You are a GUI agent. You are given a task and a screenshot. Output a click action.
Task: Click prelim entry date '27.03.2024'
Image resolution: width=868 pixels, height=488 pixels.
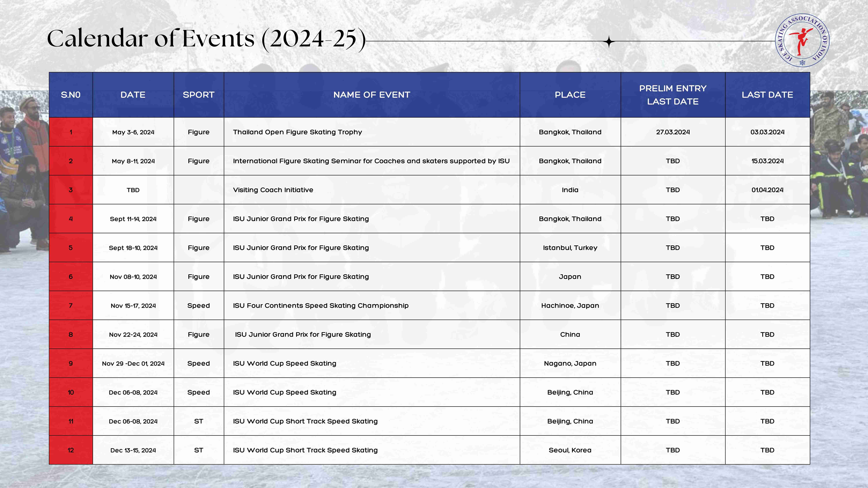(x=673, y=132)
